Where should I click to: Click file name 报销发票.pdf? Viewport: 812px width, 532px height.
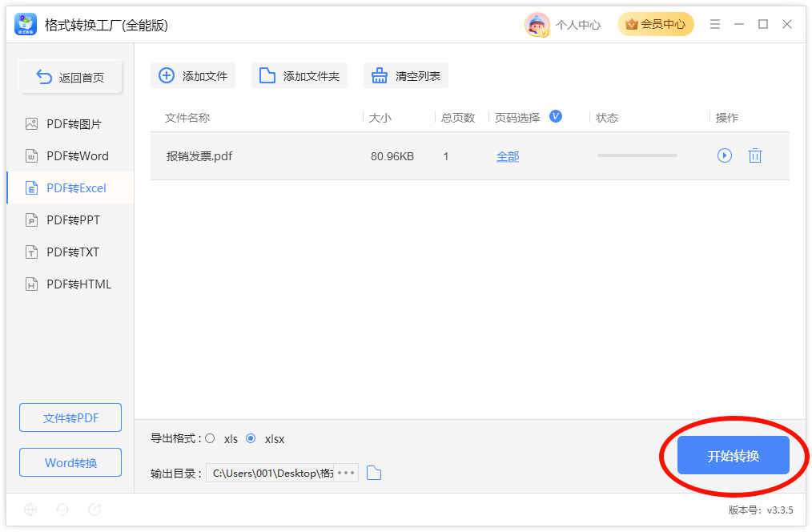(199, 156)
